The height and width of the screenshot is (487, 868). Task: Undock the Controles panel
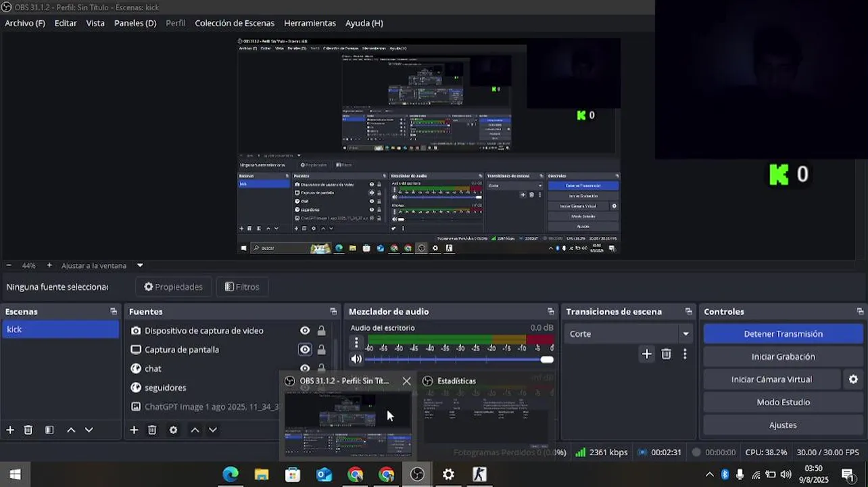(860, 311)
